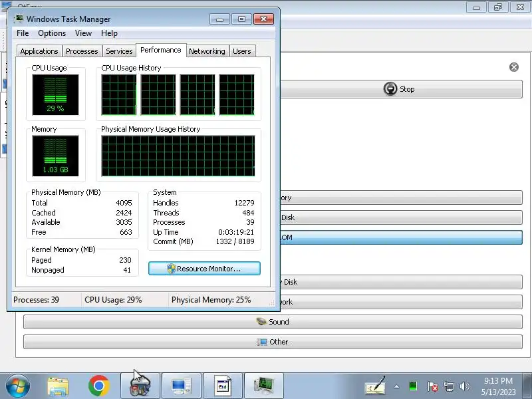This screenshot has height=399, width=532.
Task: Switch to the Networking tab
Action: tap(207, 51)
